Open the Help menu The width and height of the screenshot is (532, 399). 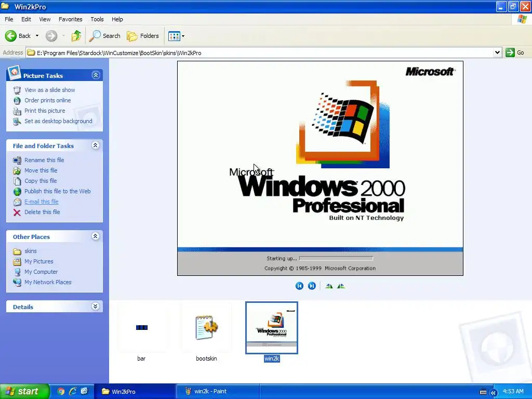tap(117, 19)
